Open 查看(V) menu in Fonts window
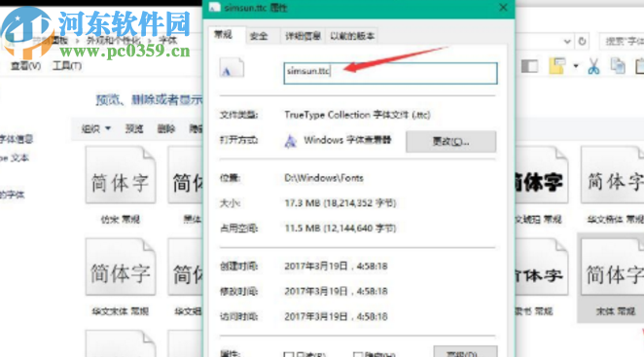The width and height of the screenshot is (644, 357). tap(25, 66)
